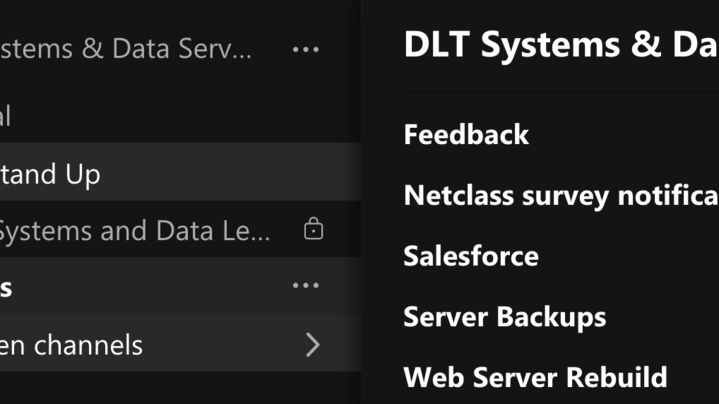The height and width of the screenshot is (404, 719).
Task: Open Netclass survey notifications channel
Action: point(560,196)
